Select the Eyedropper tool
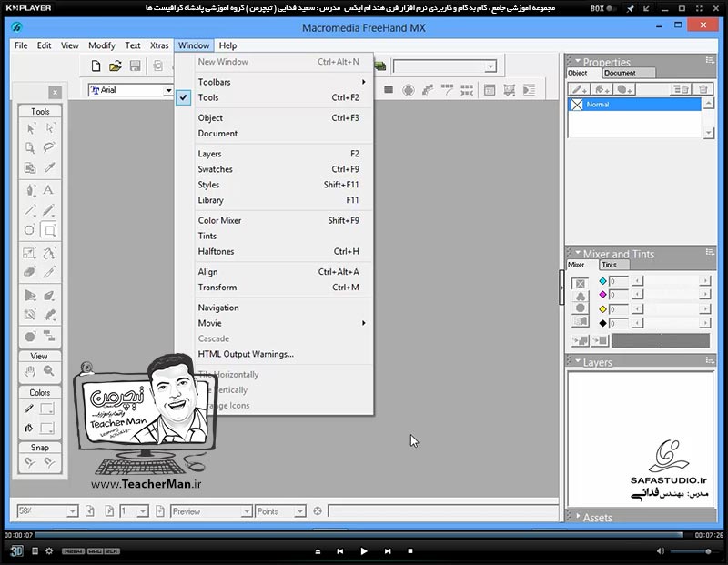This screenshot has width=728, height=565. point(50,167)
